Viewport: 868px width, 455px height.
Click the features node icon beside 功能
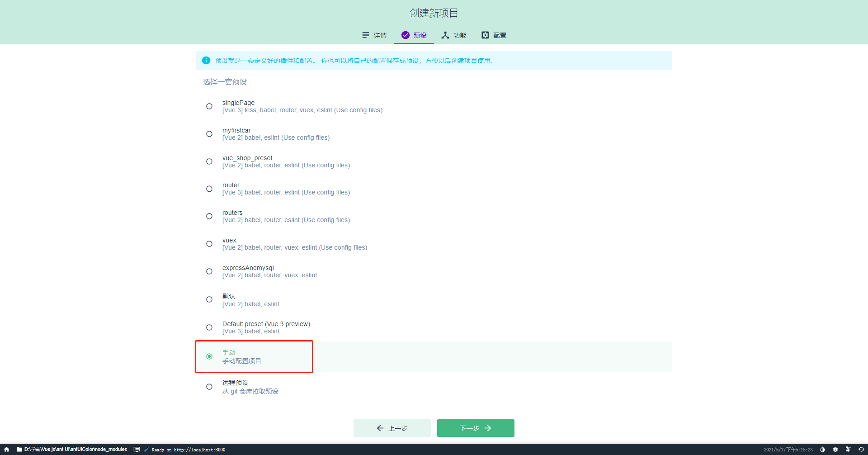click(445, 35)
